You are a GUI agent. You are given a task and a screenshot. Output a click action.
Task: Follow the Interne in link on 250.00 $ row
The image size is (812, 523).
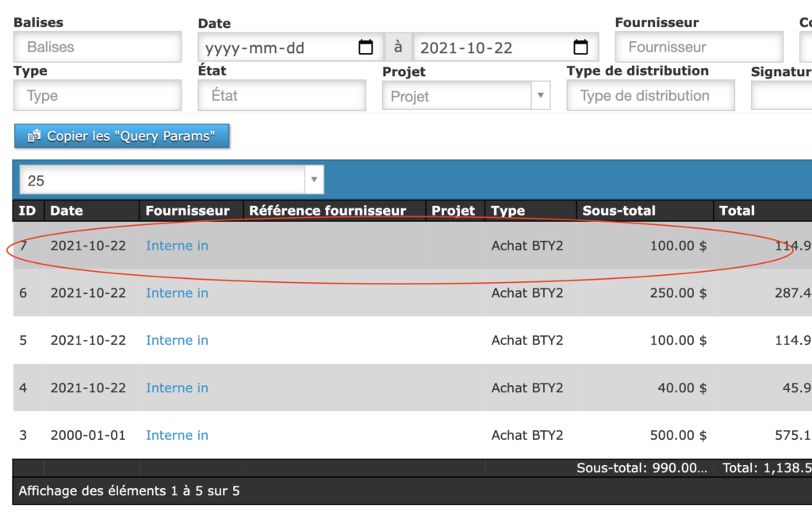(x=177, y=293)
